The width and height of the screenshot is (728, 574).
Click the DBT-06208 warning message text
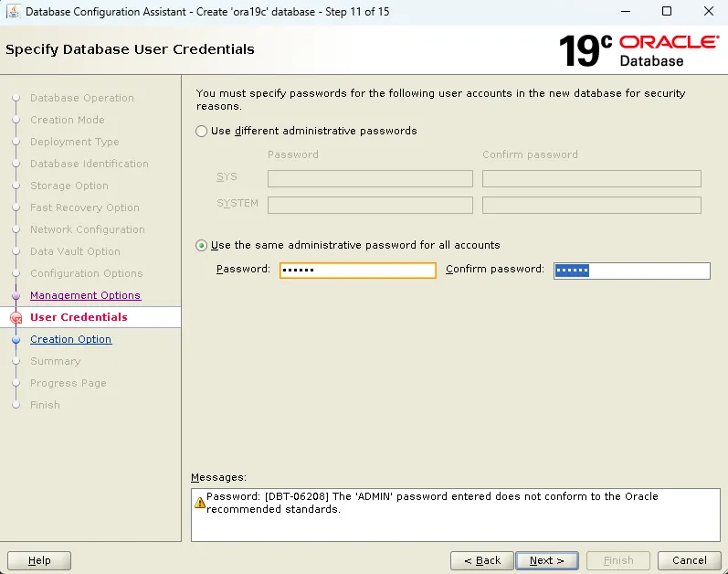click(x=432, y=503)
